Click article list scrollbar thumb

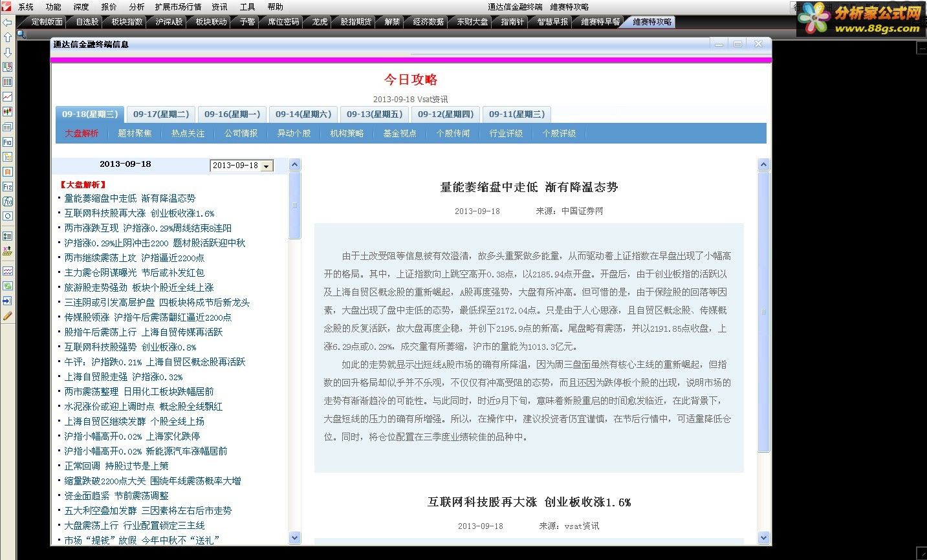(295, 205)
